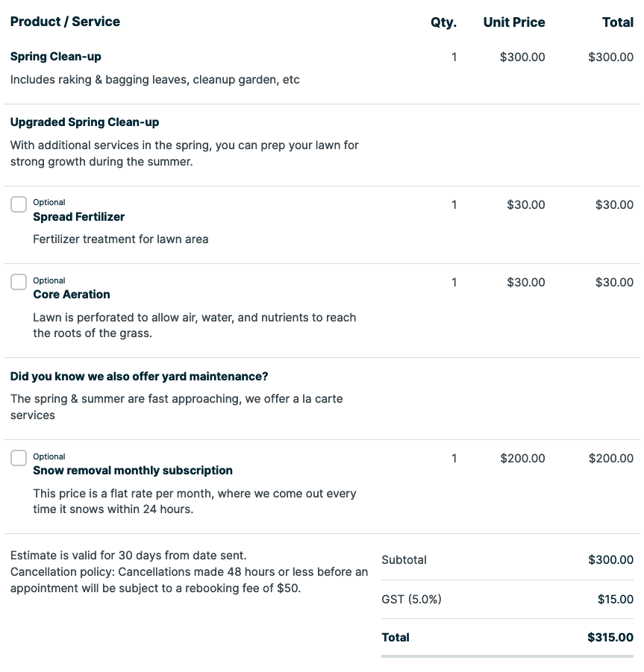This screenshot has height=672, width=644.
Task: Click the Upgraded Spring Clean-up section heading
Action: tap(84, 122)
